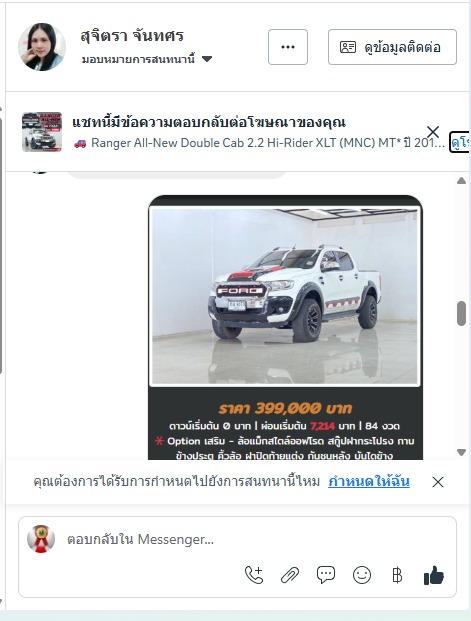Open the emoji picker smiley icon
This screenshot has width=471, height=621.
[362, 575]
